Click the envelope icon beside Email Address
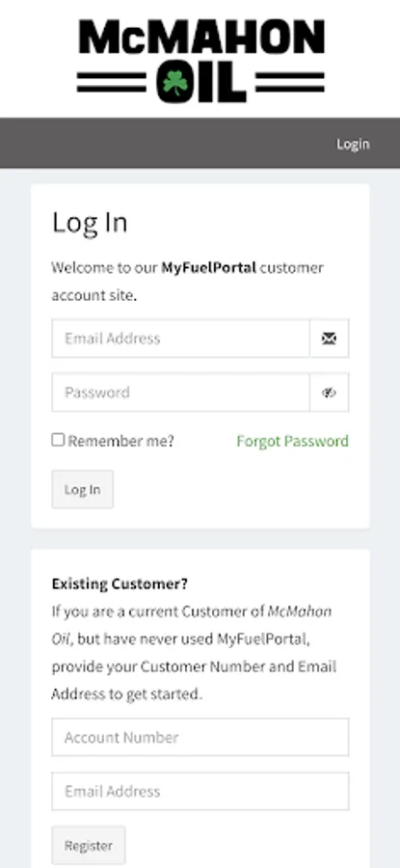Viewport: 400px width, 868px height. point(330,339)
